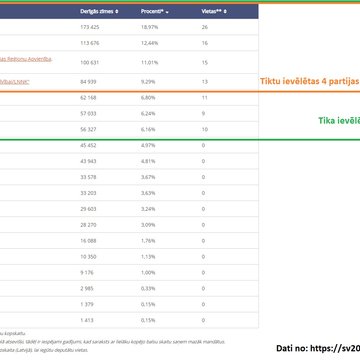Image resolution: width=360 pixels, height=360 pixels.
Task: Select the 4,81% percentage cell
Action: click(148, 161)
